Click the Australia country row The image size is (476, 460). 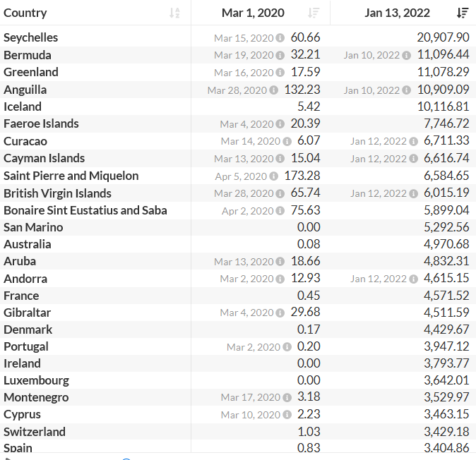pos(28,244)
